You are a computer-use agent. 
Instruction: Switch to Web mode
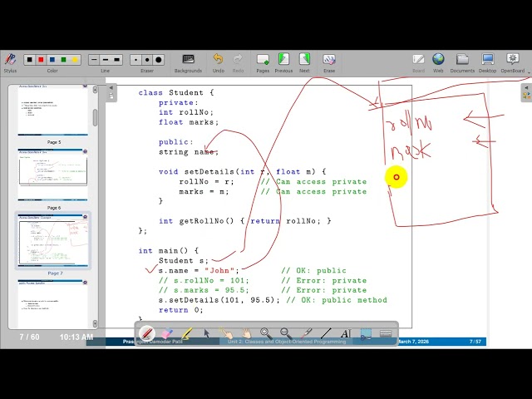(438, 63)
